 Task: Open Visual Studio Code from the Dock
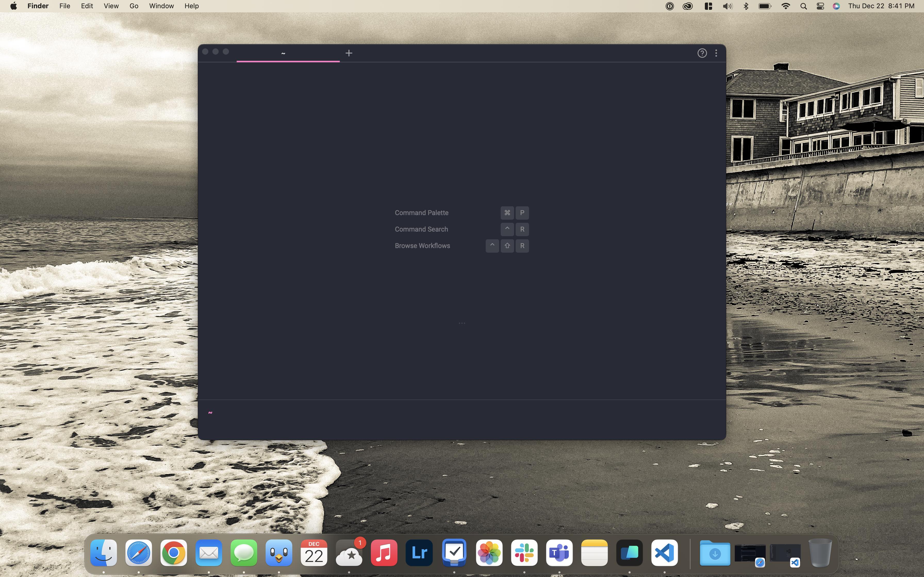[x=664, y=553]
